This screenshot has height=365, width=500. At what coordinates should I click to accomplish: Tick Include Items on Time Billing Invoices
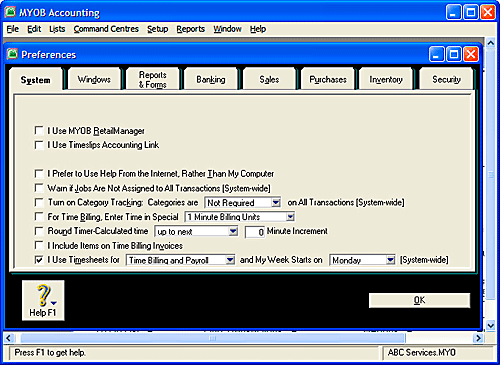coord(39,246)
